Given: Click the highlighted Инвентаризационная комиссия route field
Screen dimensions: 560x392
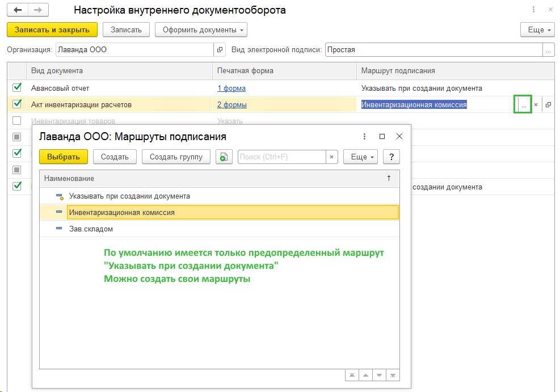Looking at the screenshot, I should [x=414, y=104].
